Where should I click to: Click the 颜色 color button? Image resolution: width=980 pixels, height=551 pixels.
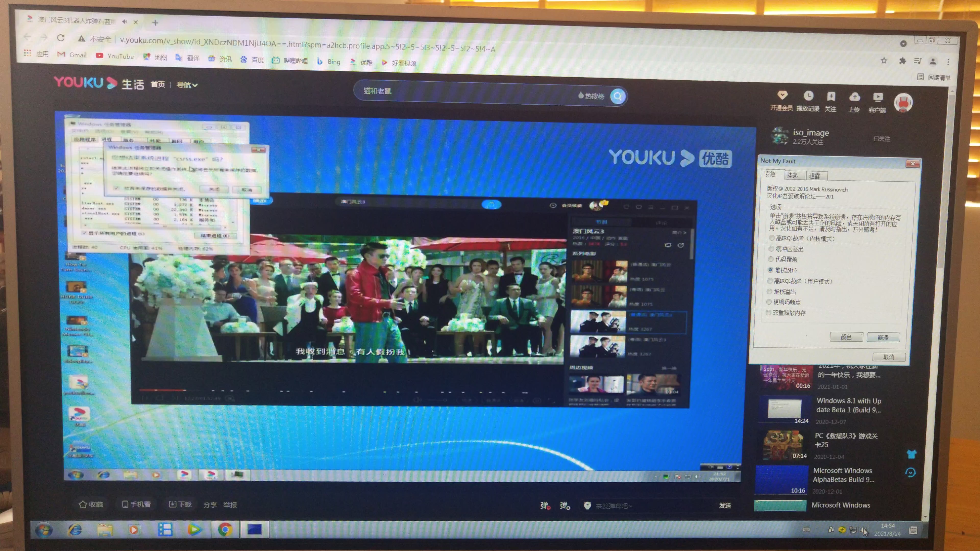pyautogui.click(x=846, y=337)
